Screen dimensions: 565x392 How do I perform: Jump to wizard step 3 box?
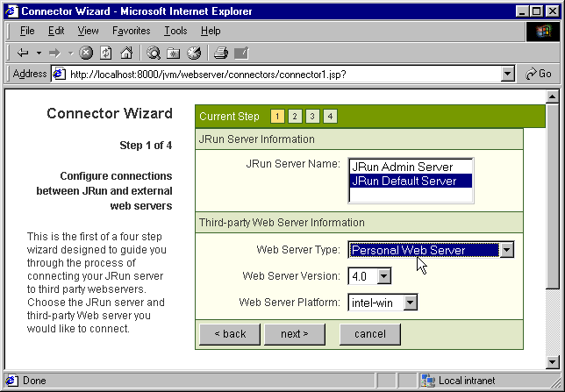[312, 117]
